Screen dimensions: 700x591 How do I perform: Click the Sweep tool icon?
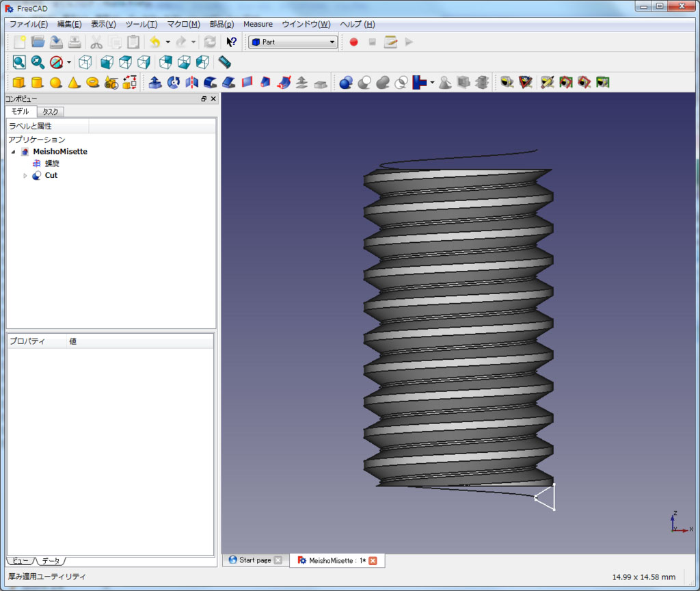point(284,82)
